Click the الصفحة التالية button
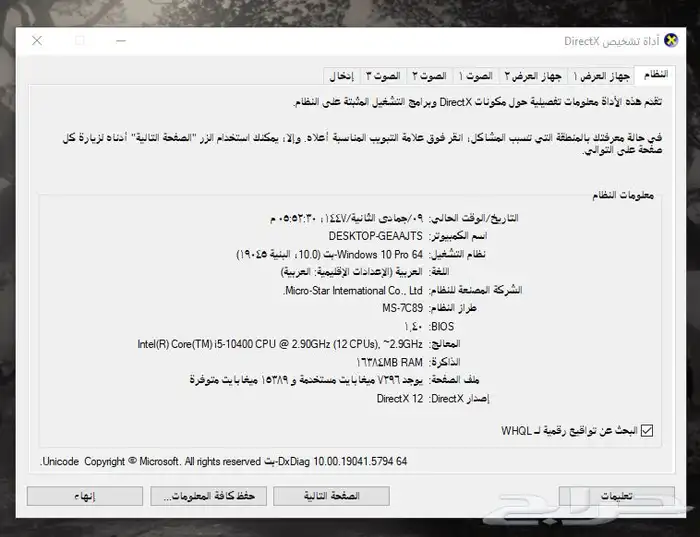The image size is (700, 537). [331, 496]
